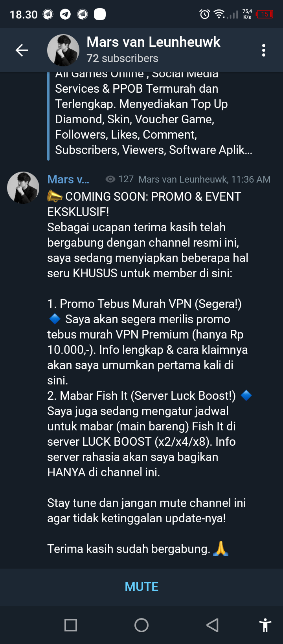
Task: Tap the 72 subscribers label
Action: 122,58
